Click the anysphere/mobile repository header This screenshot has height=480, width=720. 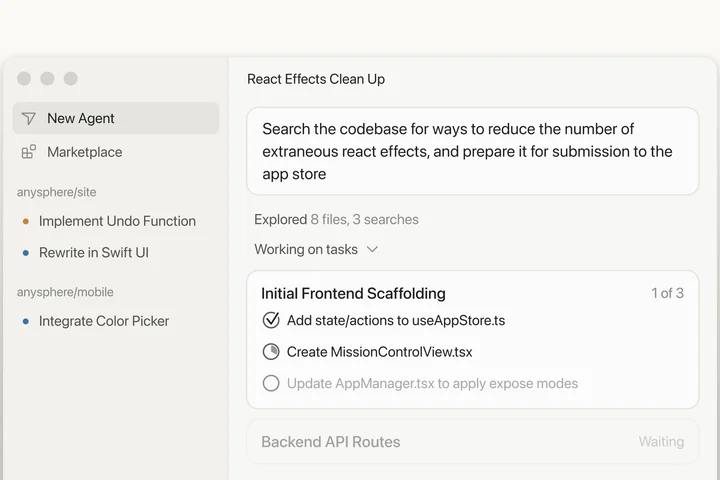[x=65, y=292]
